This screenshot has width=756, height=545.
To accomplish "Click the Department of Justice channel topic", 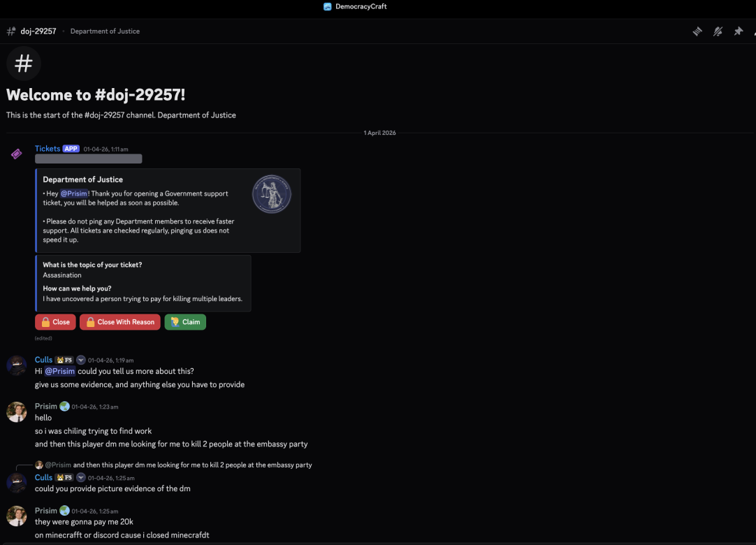I will pyautogui.click(x=105, y=31).
